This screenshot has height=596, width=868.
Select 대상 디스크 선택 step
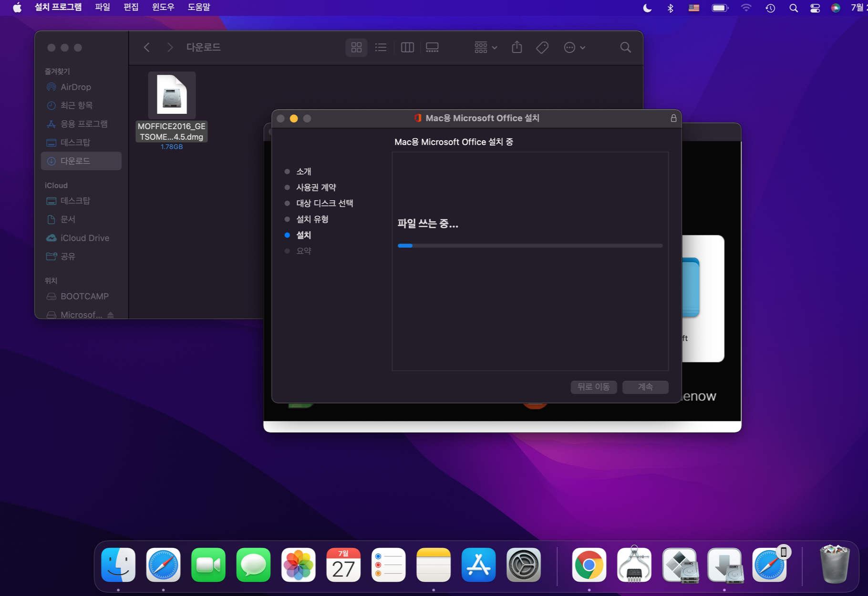coord(325,204)
